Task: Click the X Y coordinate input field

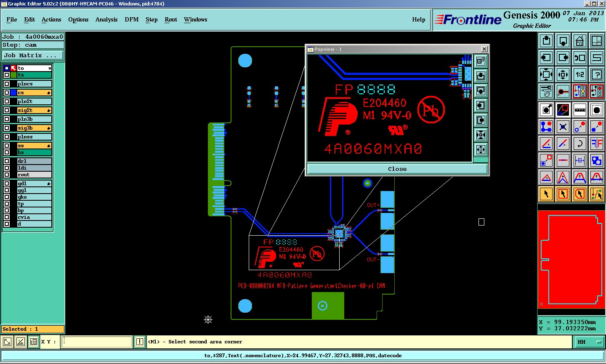Action: [x=97, y=342]
